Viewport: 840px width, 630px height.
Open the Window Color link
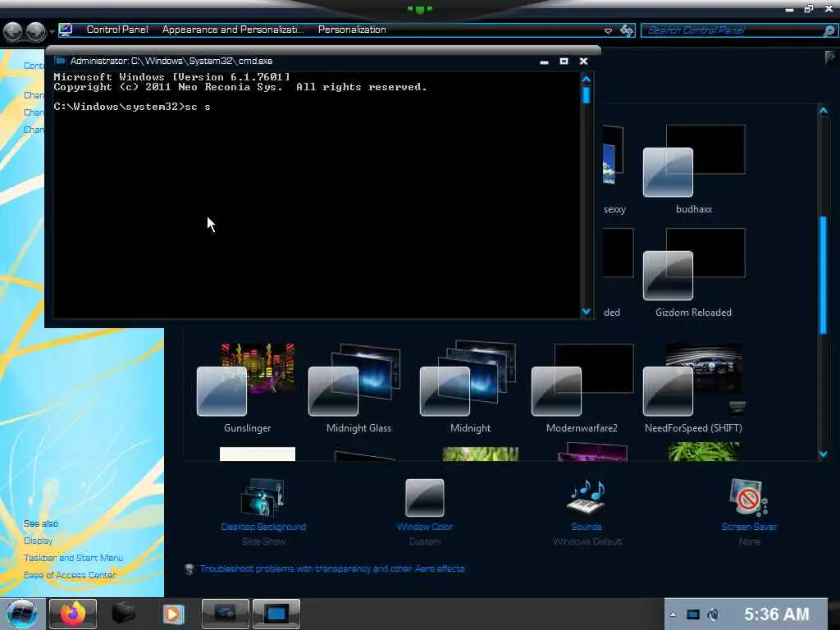[x=425, y=527]
